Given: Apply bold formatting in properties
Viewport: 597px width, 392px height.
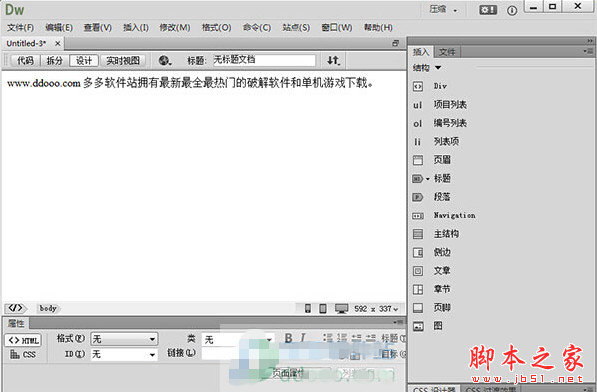Looking at the screenshot, I should click(x=288, y=338).
